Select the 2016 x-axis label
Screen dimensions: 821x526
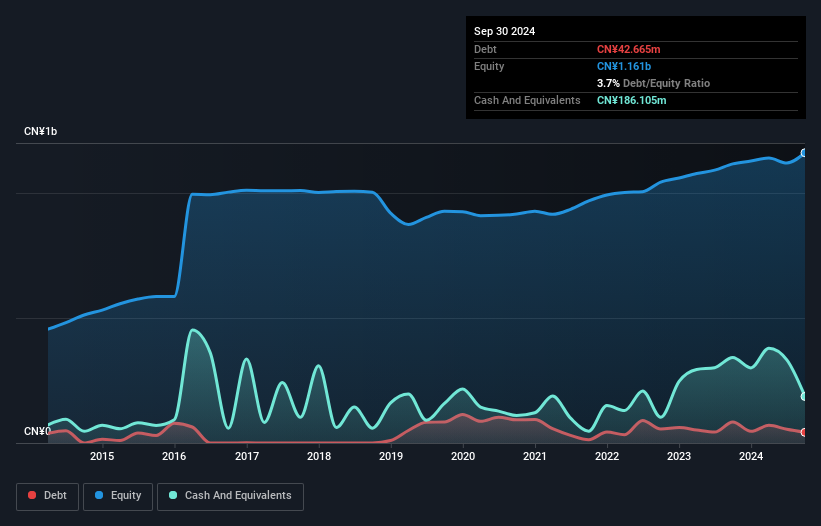click(174, 457)
